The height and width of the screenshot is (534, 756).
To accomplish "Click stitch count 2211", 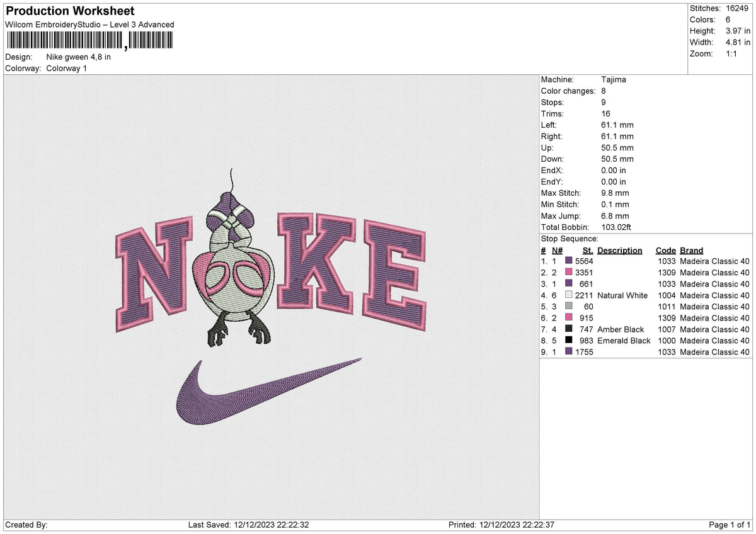I will click(584, 295).
